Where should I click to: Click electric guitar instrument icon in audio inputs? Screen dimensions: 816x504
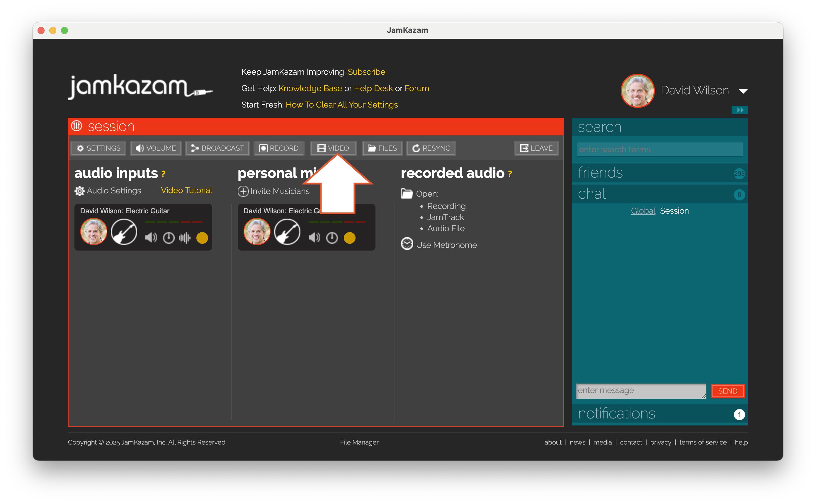pyautogui.click(x=124, y=232)
